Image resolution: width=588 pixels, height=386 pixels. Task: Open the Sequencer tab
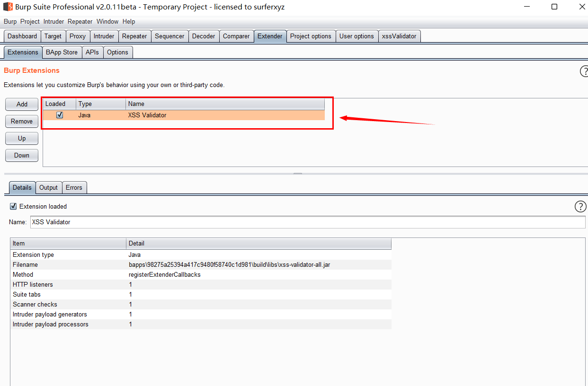pyautogui.click(x=169, y=36)
